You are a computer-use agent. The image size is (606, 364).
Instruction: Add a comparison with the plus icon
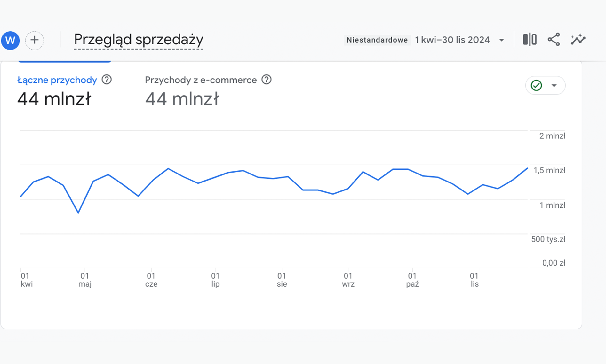click(x=34, y=40)
